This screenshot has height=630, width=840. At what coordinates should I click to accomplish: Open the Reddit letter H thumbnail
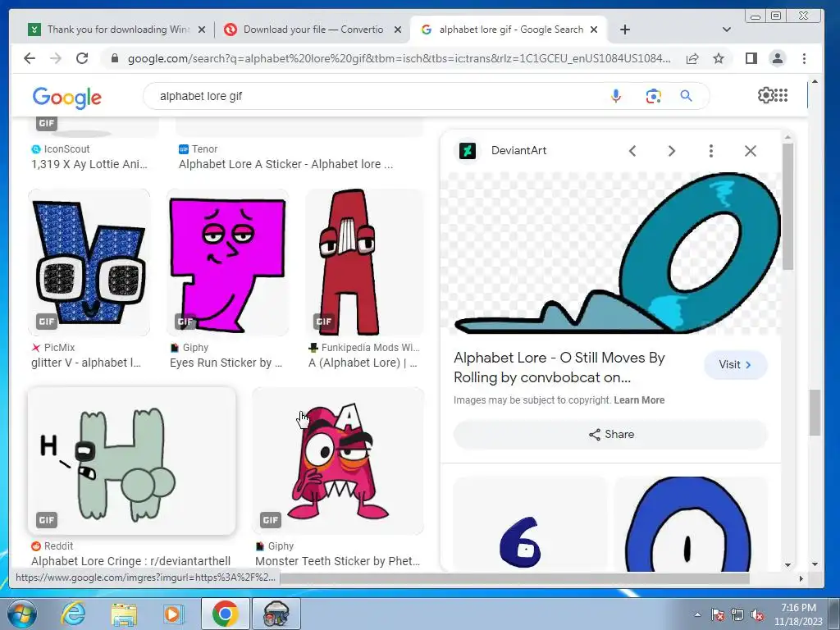click(x=132, y=461)
